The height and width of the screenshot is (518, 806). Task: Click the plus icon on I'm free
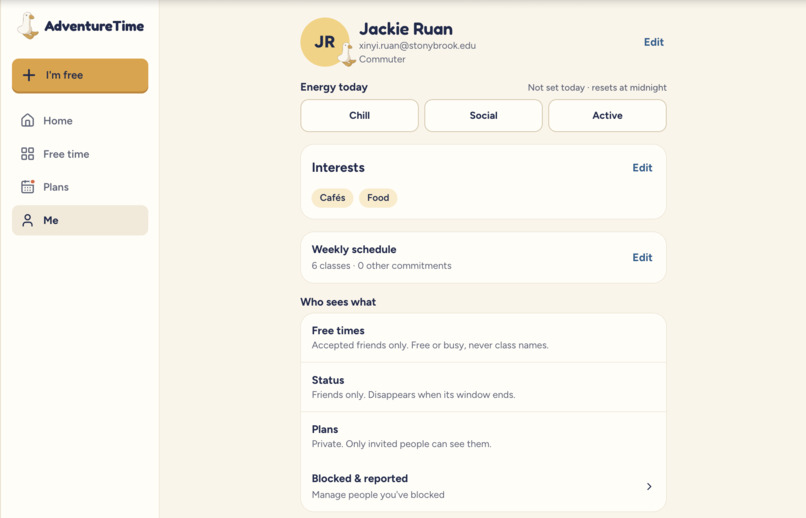29,75
